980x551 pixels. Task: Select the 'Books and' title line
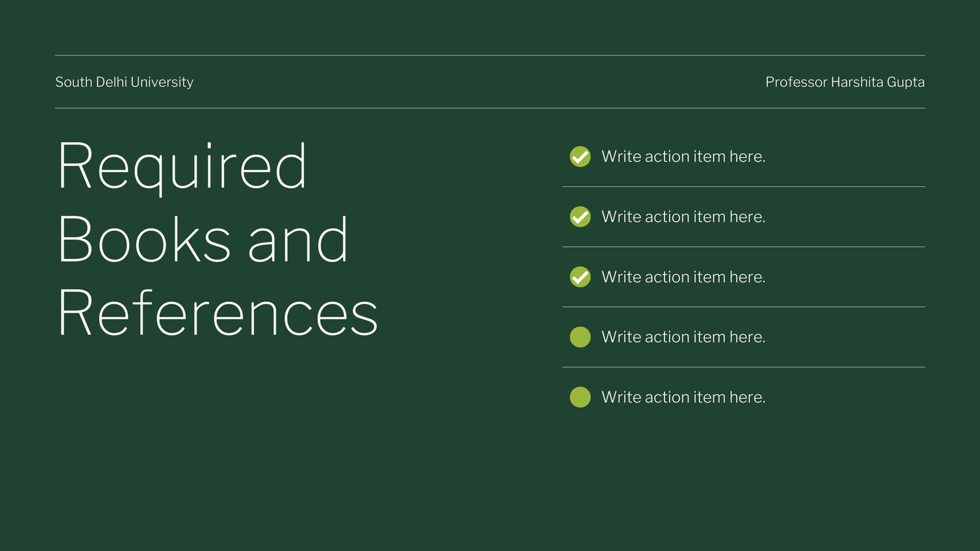click(203, 239)
